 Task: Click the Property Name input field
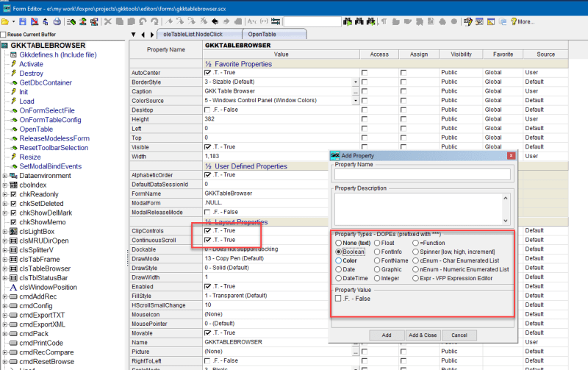[x=422, y=174]
